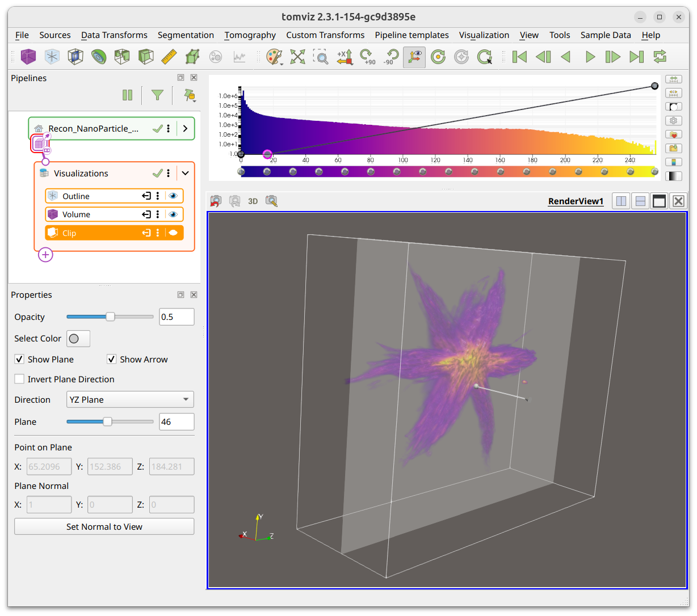This screenshot has width=697, height=616.
Task: Open the Tomography menu
Action: (x=250, y=35)
